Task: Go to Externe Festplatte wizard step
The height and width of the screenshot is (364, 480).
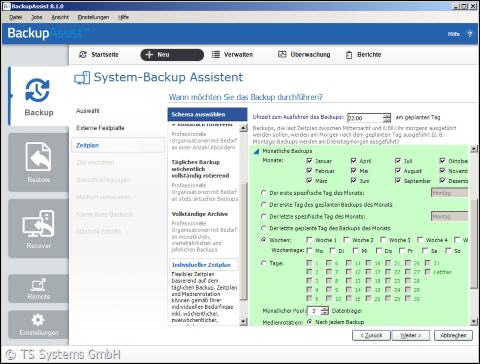Action: 100,128
